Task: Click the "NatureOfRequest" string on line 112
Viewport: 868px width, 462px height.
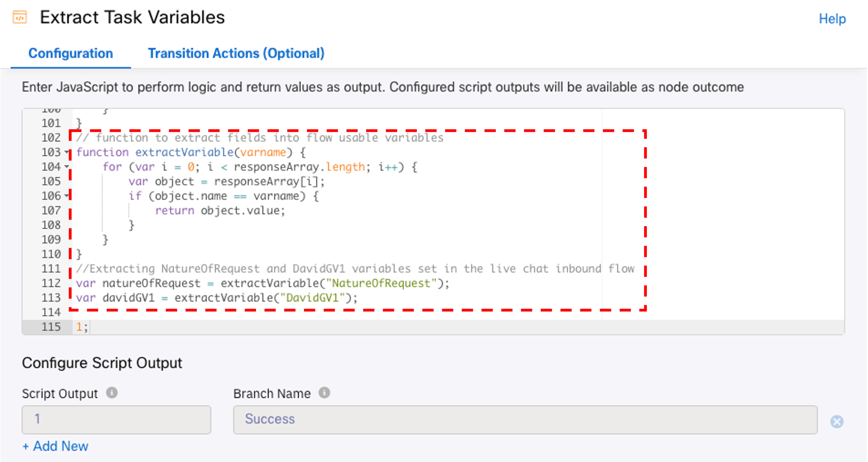Action: (381, 283)
